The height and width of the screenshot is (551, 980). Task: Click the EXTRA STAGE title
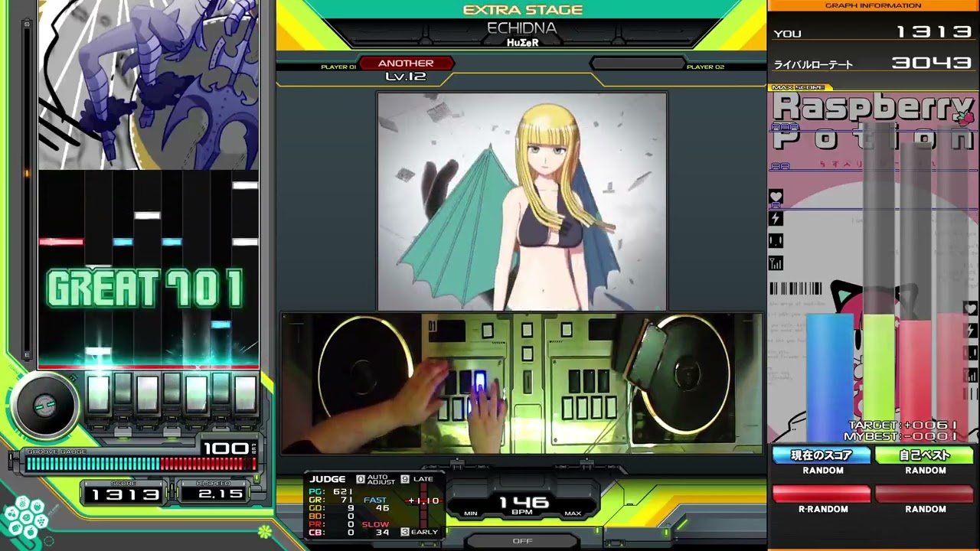523,10
